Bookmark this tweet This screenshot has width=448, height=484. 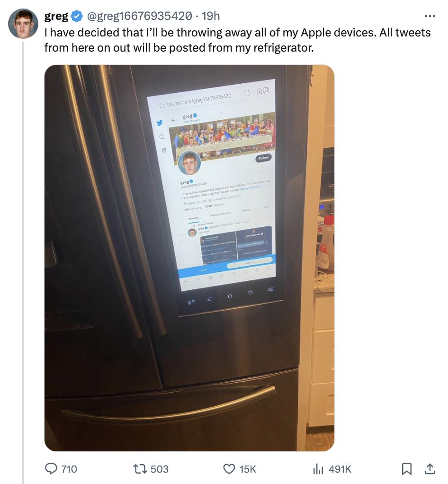(407, 469)
